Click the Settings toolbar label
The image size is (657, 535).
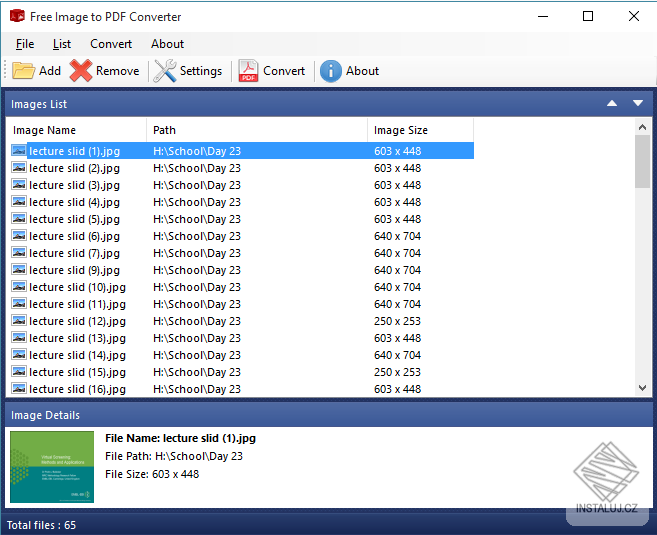click(201, 71)
